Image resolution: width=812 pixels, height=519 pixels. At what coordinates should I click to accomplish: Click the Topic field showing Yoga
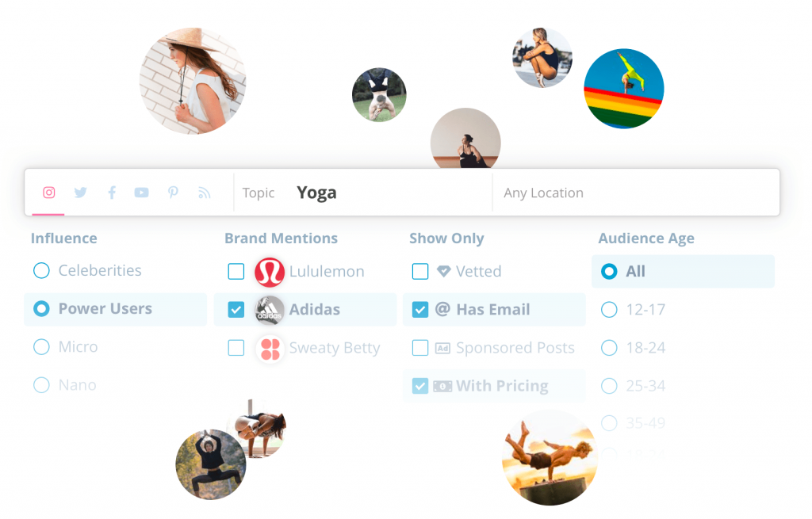click(x=362, y=193)
